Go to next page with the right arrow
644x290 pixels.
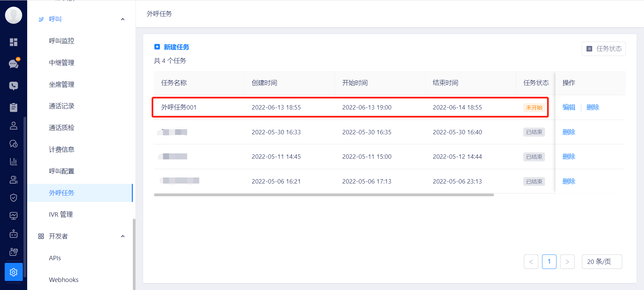point(567,262)
